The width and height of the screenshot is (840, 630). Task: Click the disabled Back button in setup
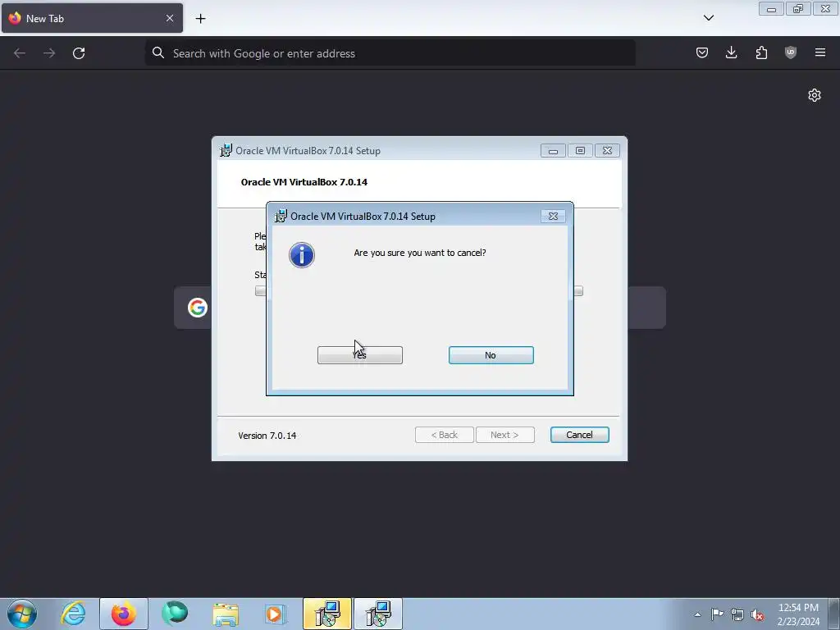point(444,435)
